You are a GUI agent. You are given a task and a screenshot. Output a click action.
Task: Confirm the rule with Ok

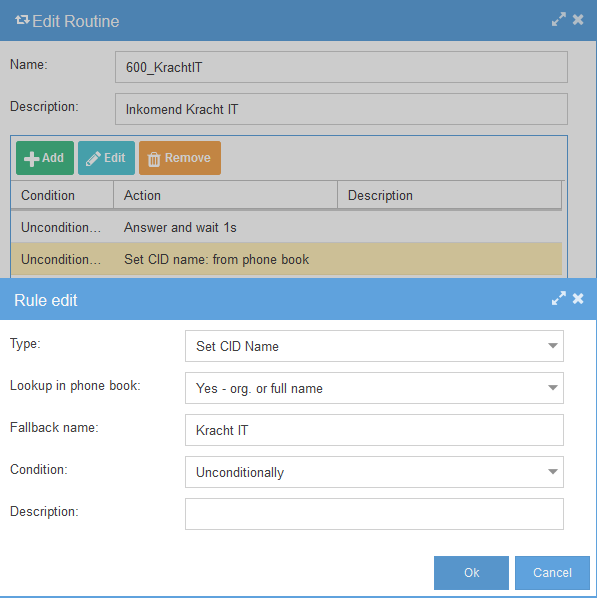471,573
